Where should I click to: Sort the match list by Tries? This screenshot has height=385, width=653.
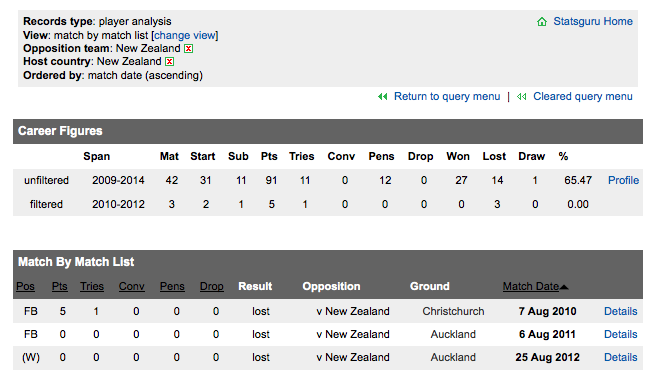tap(92, 287)
